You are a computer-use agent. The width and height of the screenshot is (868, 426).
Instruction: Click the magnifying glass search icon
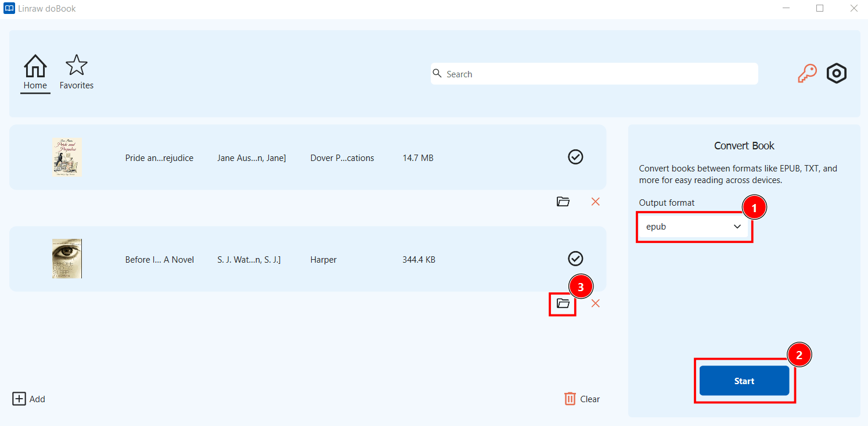[x=437, y=74]
